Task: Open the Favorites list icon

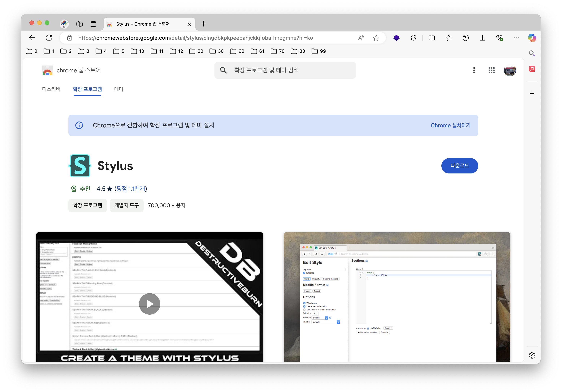Action: click(x=449, y=38)
